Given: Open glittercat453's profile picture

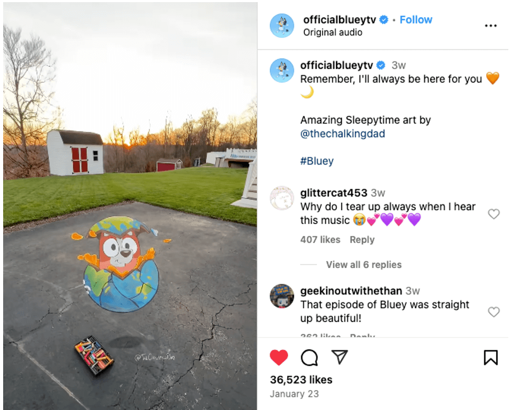Looking at the screenshot, I should pos(282,198).
